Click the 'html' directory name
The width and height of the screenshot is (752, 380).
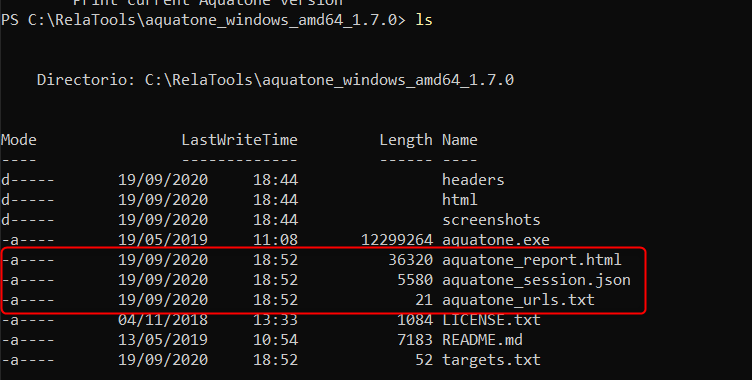click(459, 200)
